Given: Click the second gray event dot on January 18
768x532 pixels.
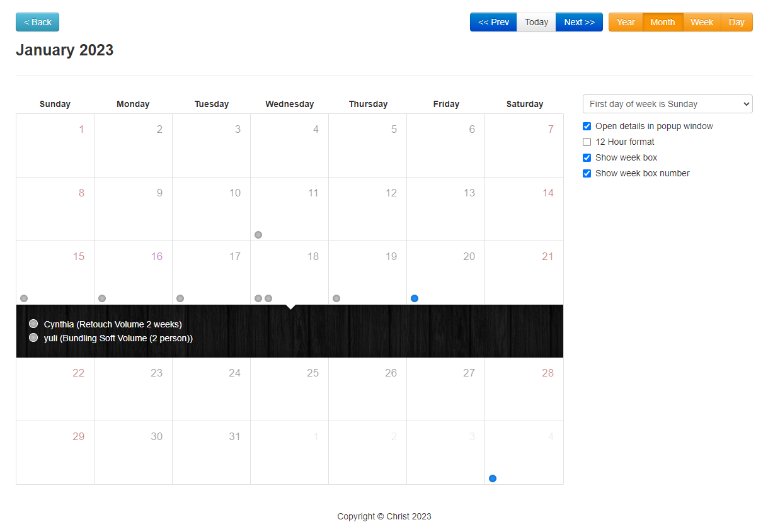Looking at the screenshot, I should 268,298.
